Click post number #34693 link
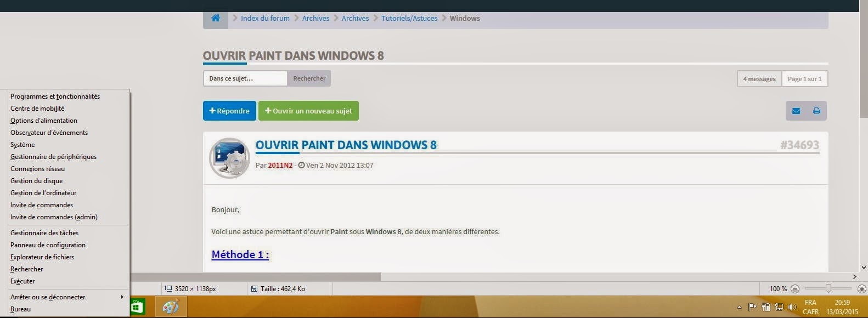Screen dimensions: 868x318 (799, 145)
